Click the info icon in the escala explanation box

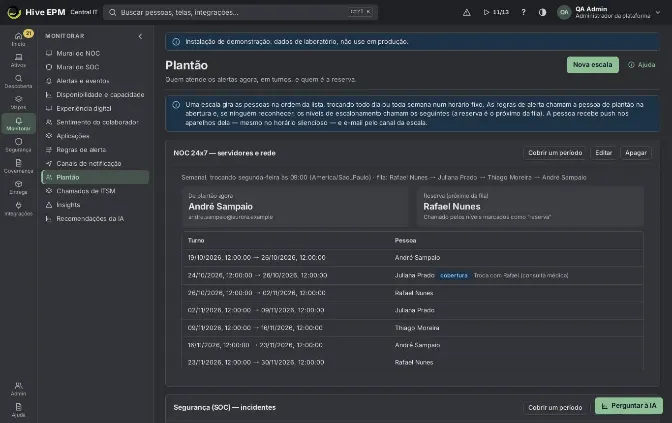pyautogui.click(x=176, y=105)
